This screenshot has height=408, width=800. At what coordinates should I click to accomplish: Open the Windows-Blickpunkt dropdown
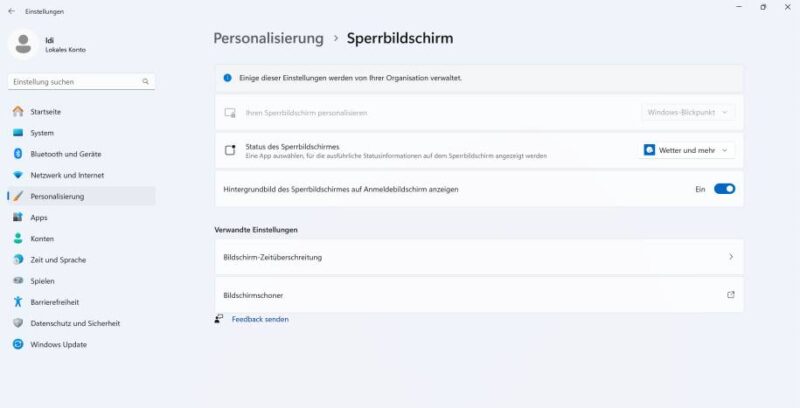pos(689,113)
